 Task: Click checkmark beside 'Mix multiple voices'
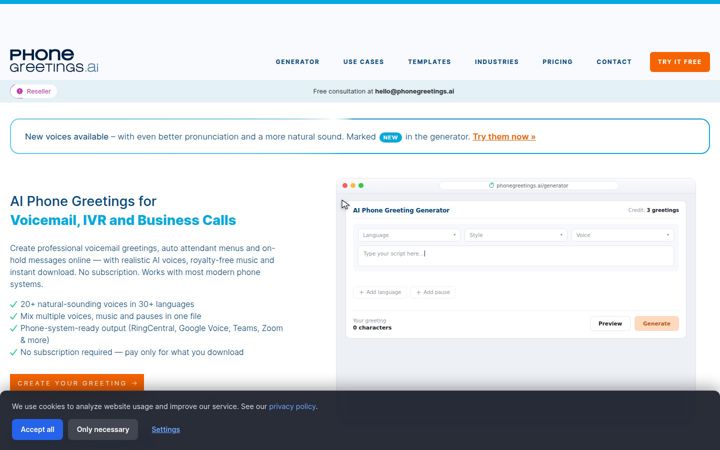click(x=14, y=316)
